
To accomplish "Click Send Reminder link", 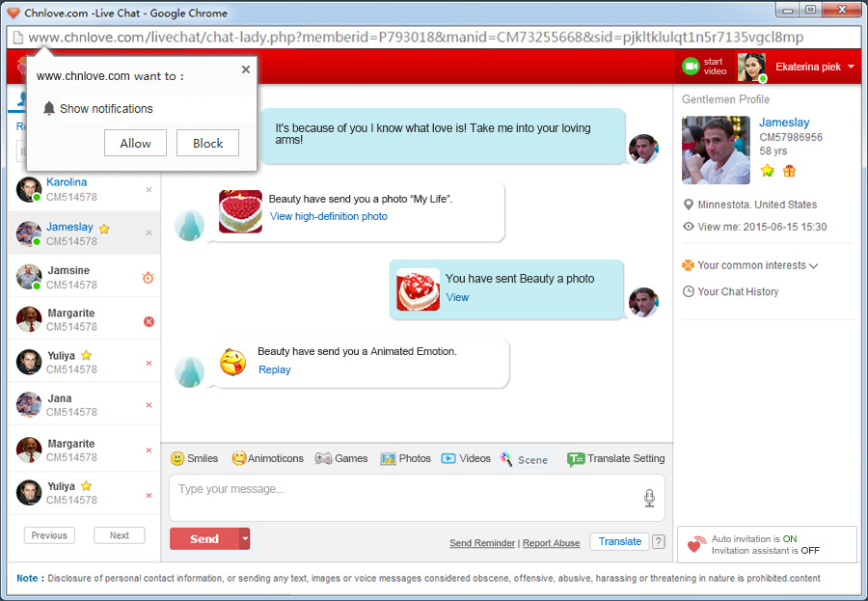I will [482, 543].
